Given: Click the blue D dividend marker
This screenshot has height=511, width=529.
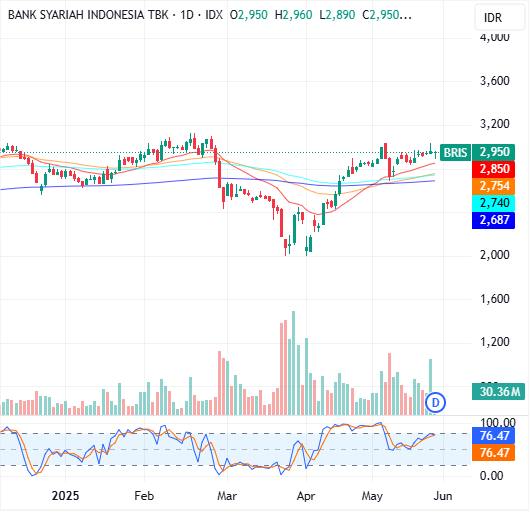Looking at the screenshot, I should pyautogui.click(x=435, y=402).
